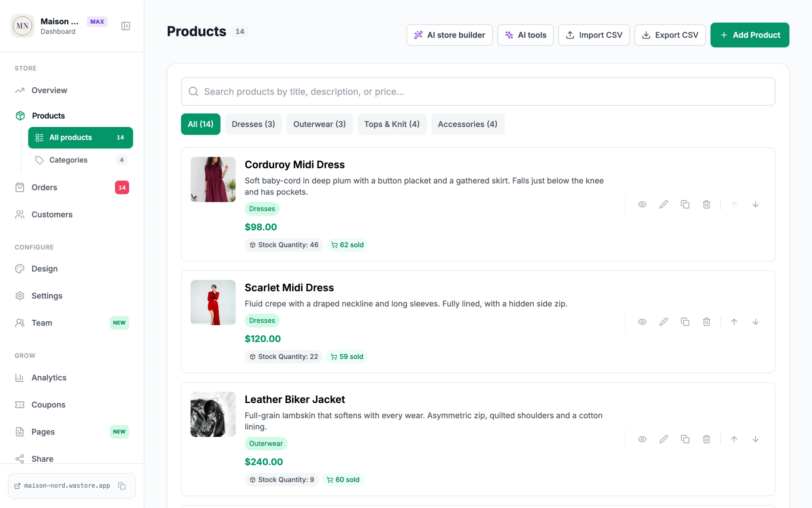Edit the Scarlet Midi Dress
The image size is (812, 508).
[663, 322]
